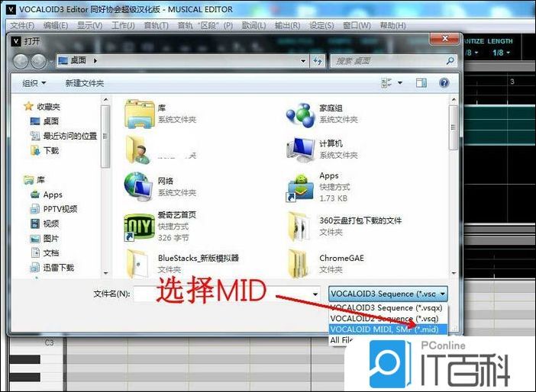
Task: Open the 编辑(E) menu
Action: [x=56, y=25]
